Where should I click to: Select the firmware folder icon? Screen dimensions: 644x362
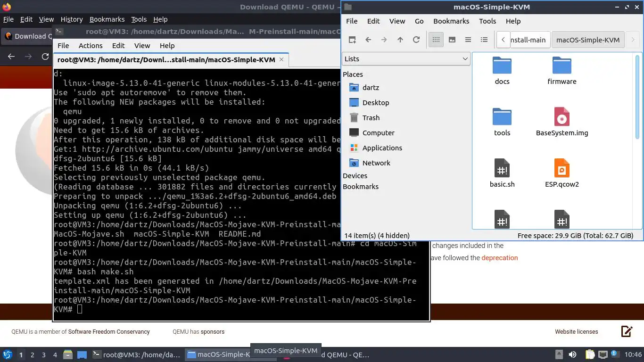(562, 66)
